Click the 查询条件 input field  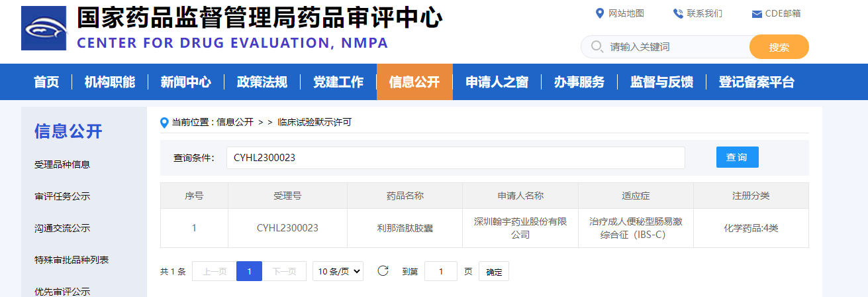pyautogui.click(x=456, y=158)
